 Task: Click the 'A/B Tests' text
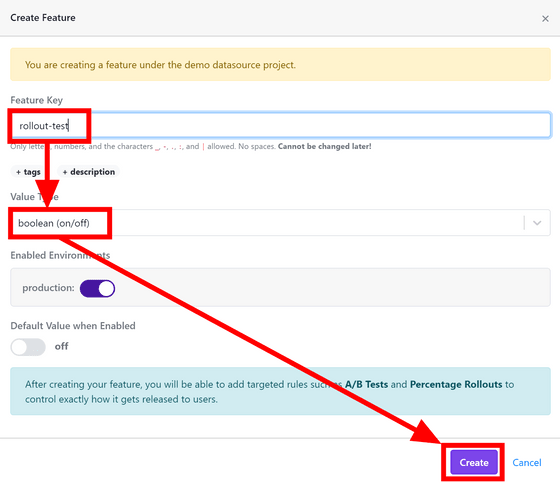366,384
